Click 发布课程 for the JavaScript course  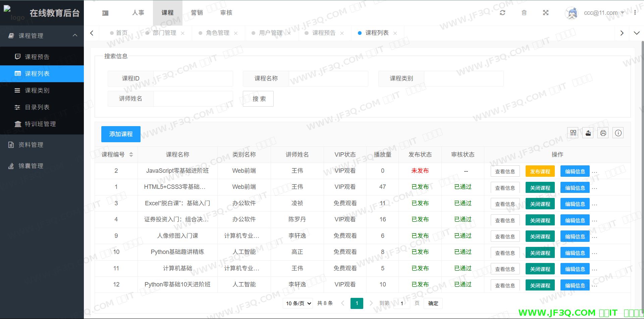(x=540, y=171)
